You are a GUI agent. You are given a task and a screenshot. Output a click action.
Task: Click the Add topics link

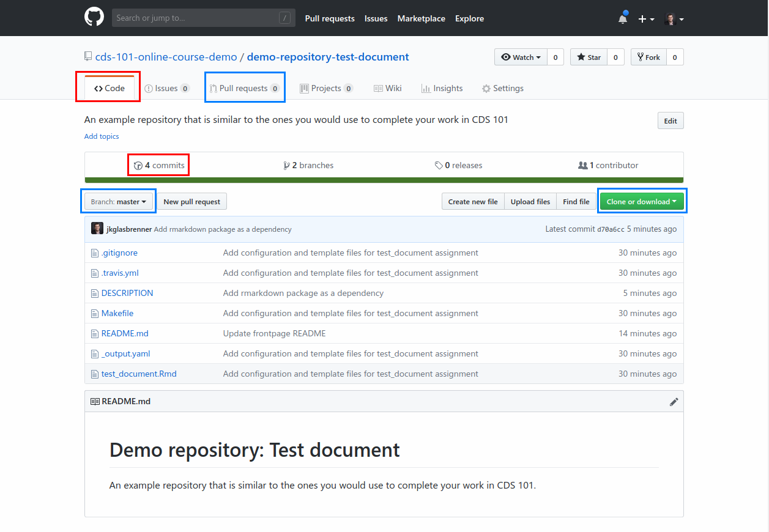[102, 136]
